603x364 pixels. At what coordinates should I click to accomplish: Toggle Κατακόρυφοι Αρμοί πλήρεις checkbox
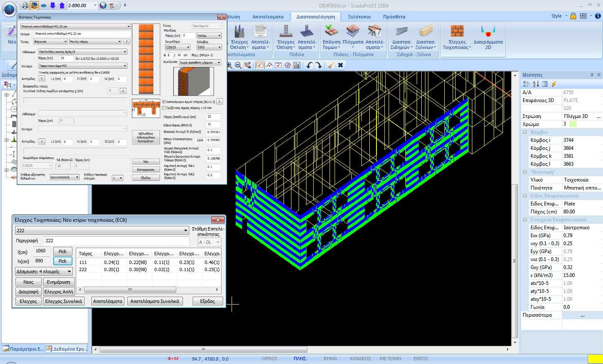pyautogui.click(x=164, y=102)
